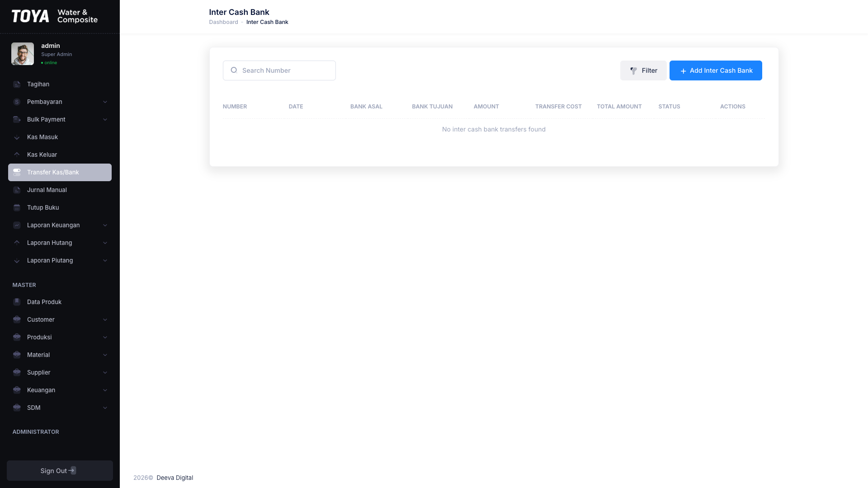The width and height of the screenshot is (868, 488).
Task: Expand the Produksi chevron
Action: (105, 338)
